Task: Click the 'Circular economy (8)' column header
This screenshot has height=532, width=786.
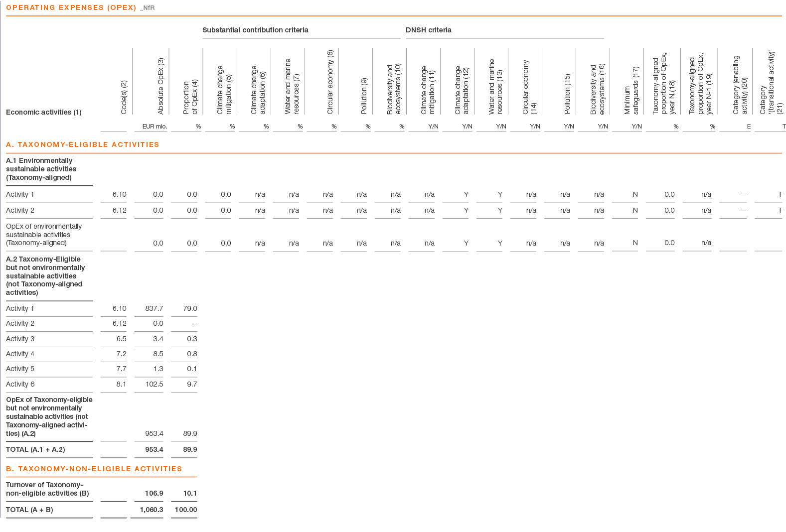Action: coord(330,82)
